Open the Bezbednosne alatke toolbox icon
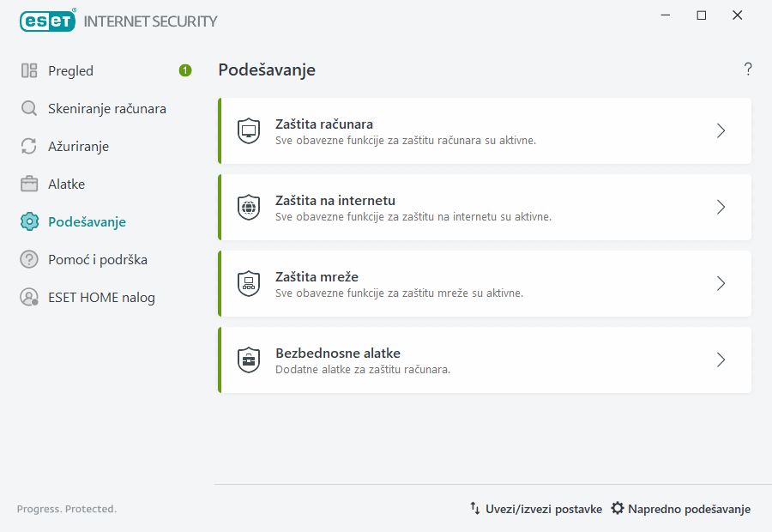 pos(249,360)
